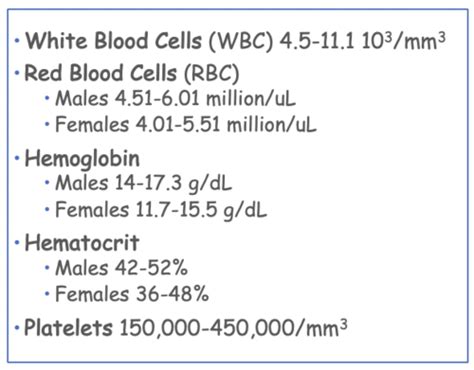Select Males 14-17.3 g/dL line

pos(143,184)
